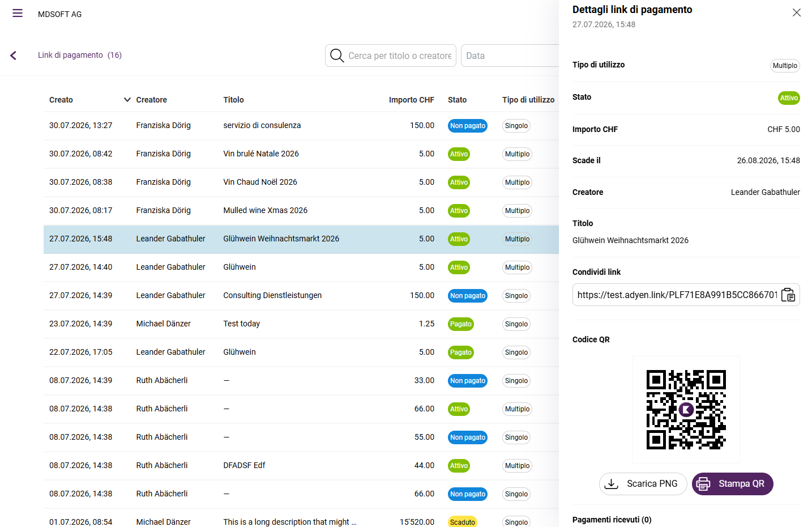The image size is (812, 527).
Task: Sort by the Creato column arrow
Action: pos(127,100)
